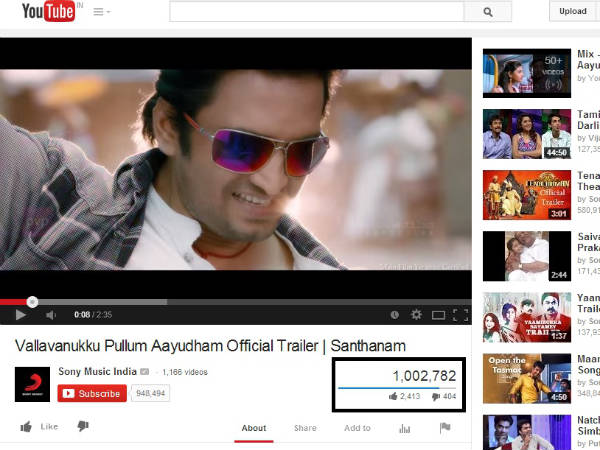The image size is (600, 450).
Task: Click the 2,413 likes count
Action: pos(404,396)
